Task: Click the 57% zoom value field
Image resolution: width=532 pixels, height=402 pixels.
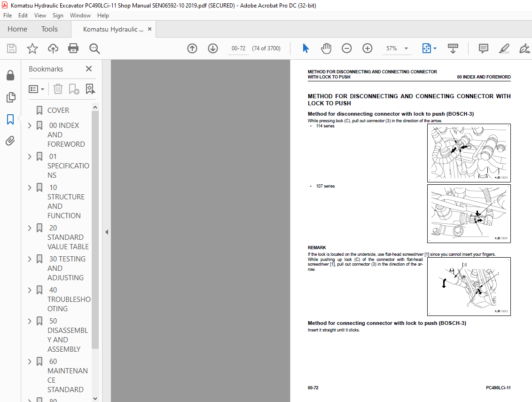Action: 391,48
